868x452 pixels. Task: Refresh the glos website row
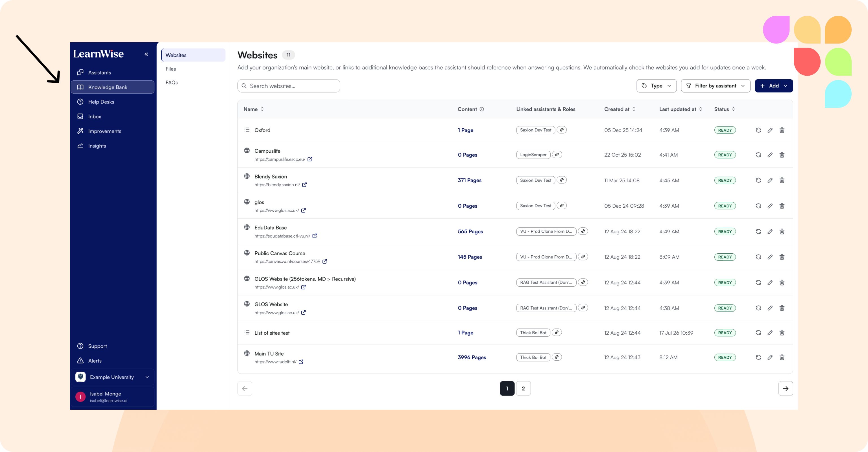click(x=758, y=206)
